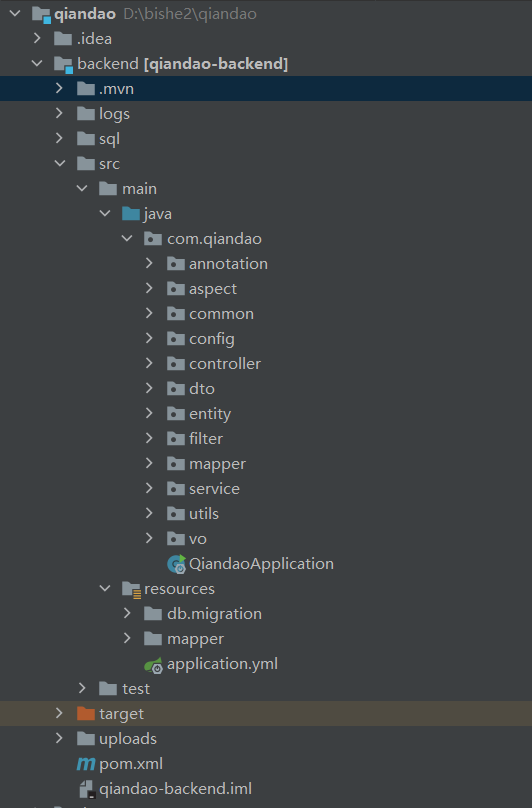Select the qiandao project root
532x808 pixels.
(x=85, y=13)
